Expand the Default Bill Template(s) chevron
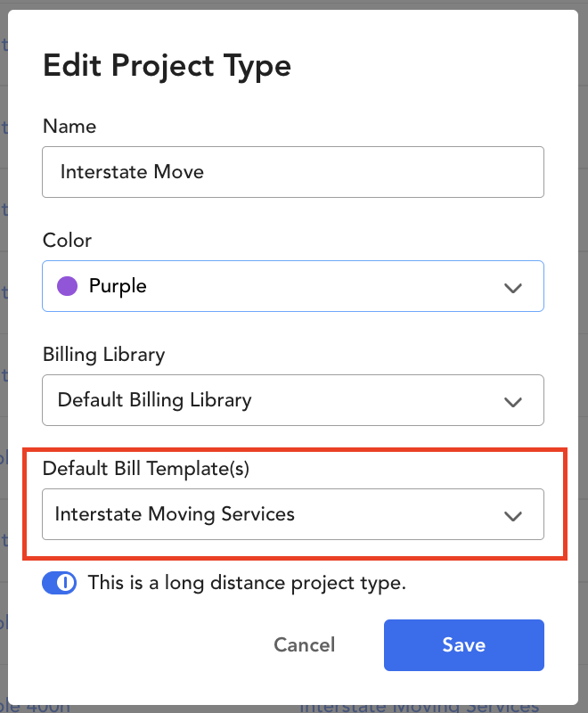The height and width of the screenshot is (713, 588). coord(513,516)
